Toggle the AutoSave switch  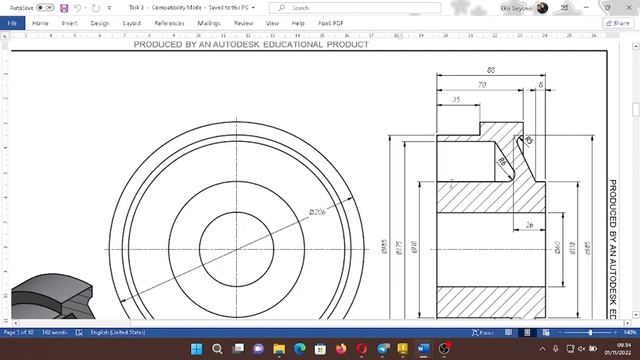(45, 8)
